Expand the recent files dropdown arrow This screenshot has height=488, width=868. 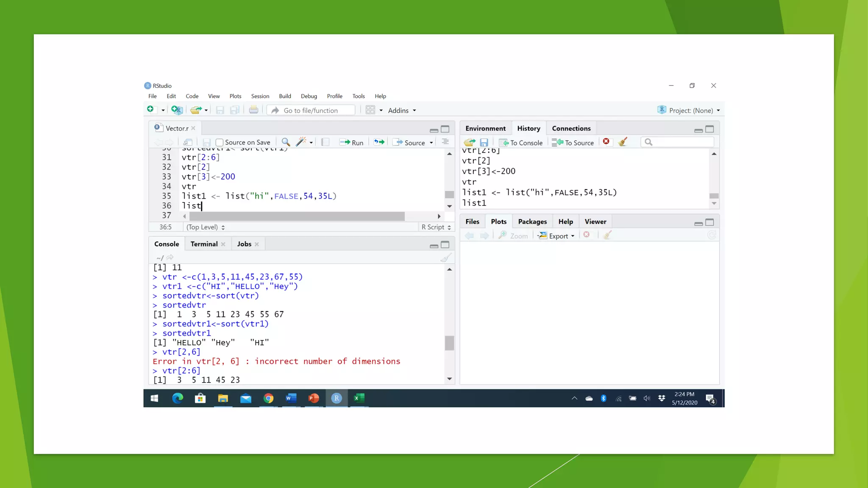click(x=206, y=111)
